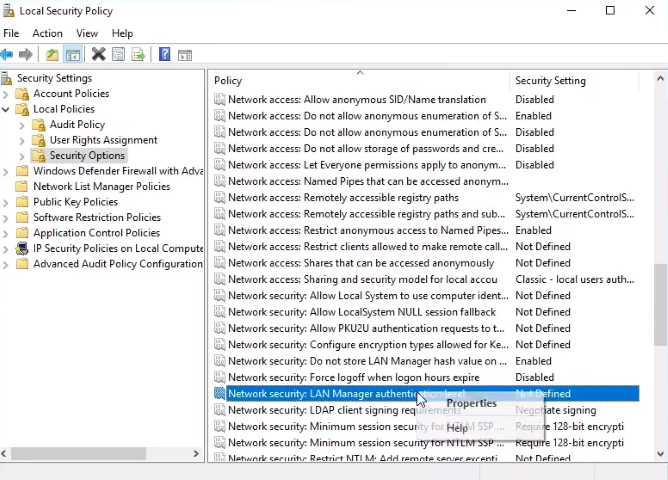668x480 pixels.
Task: Click the policy list scroll down arrow
Action: coord(660,454)
